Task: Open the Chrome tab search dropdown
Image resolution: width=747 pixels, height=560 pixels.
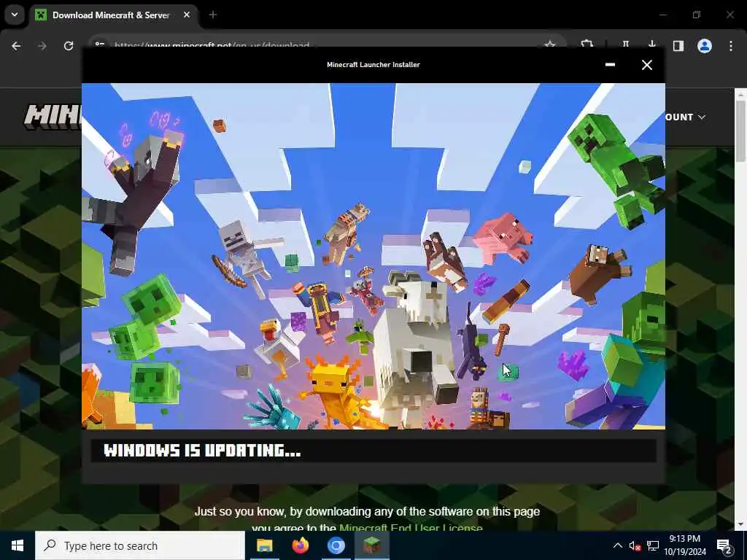Action: (x=15, y=15)
